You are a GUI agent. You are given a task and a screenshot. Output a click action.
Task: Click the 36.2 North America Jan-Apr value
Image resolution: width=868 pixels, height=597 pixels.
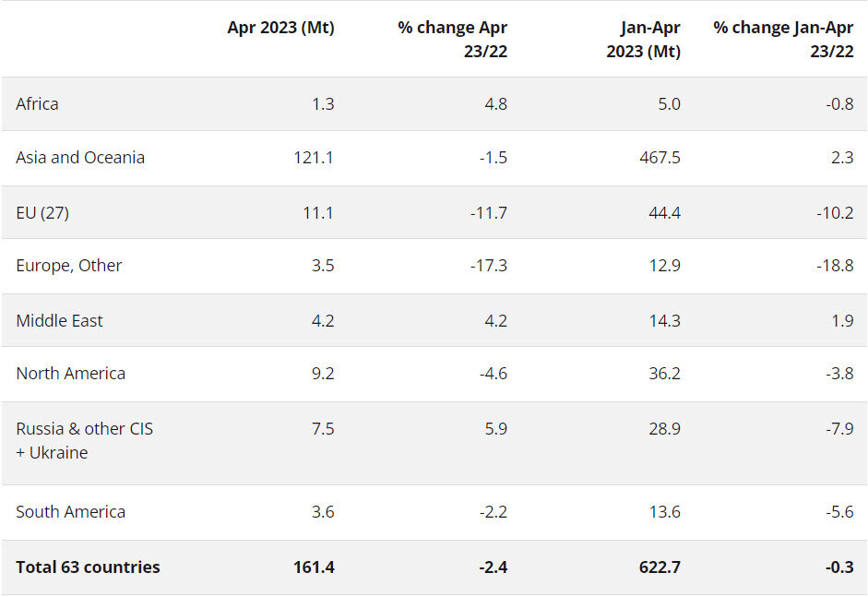(663, 374)
